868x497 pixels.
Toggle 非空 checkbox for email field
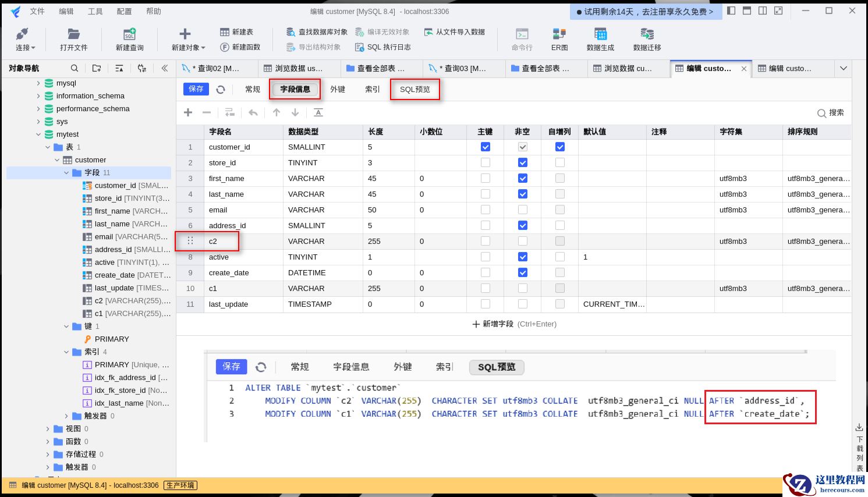[x=522, y=210]
